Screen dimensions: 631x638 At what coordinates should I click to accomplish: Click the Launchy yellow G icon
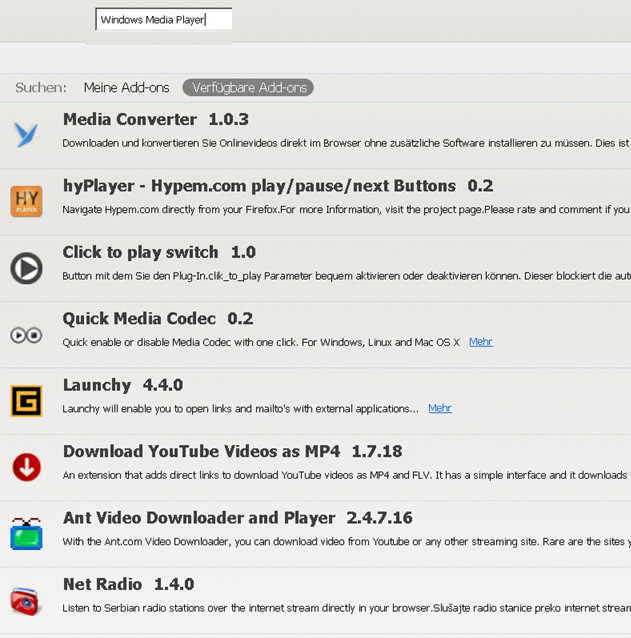[26, 401]
